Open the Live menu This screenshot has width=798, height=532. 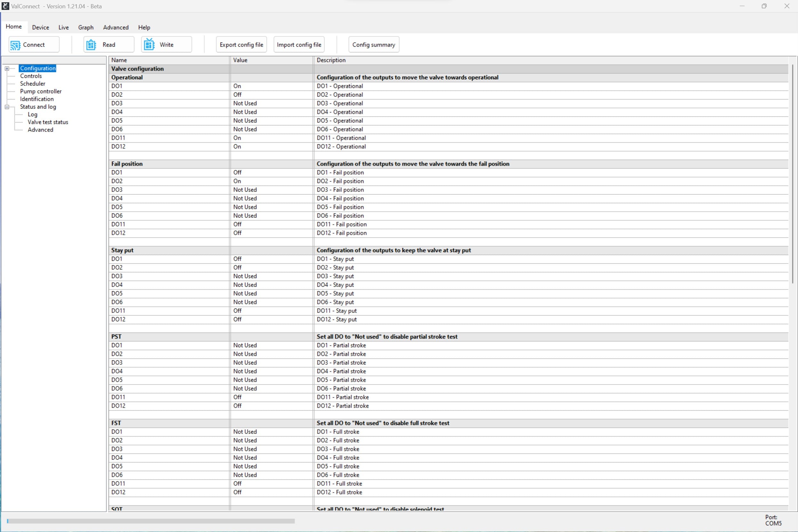coord(63,28)
